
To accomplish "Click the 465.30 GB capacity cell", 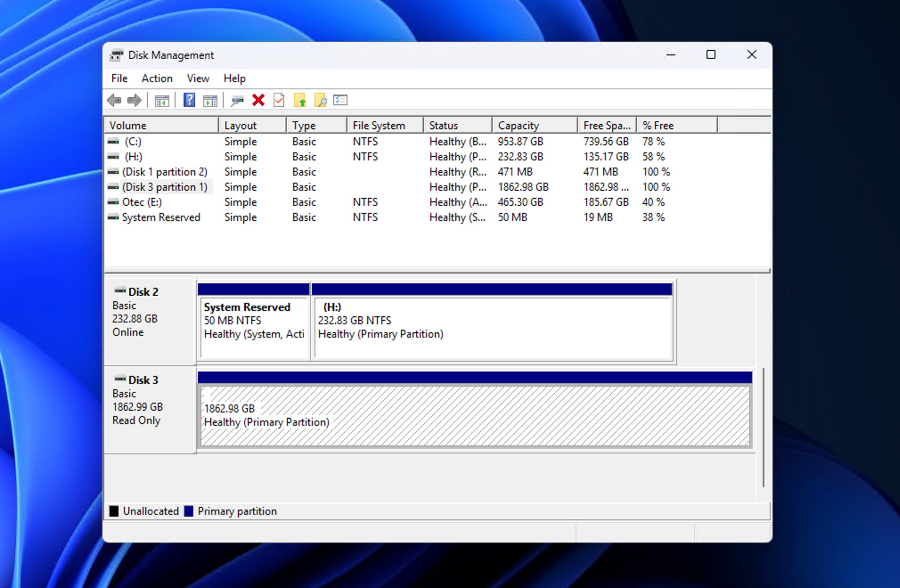I will [x=520, y=202].
